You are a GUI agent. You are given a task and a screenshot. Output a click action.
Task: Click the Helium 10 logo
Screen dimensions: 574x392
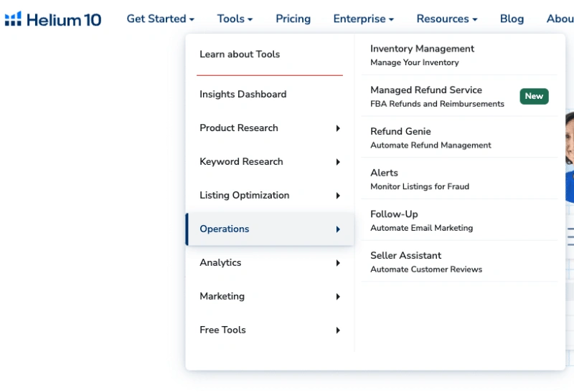click(53, 19)
